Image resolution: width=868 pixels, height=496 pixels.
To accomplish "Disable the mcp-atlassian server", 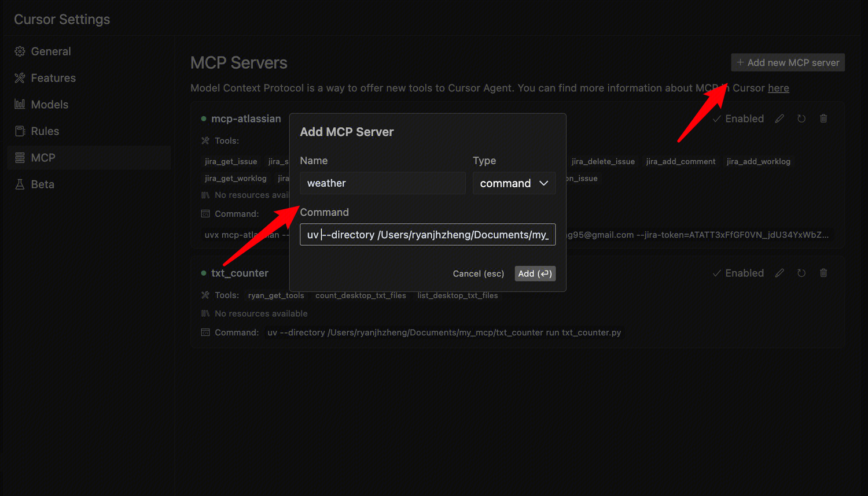I will [x=738, y=118].
